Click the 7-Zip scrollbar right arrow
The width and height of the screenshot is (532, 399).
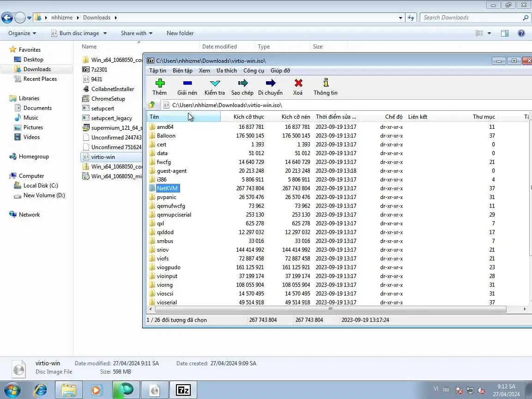click(x=525, y=309)
